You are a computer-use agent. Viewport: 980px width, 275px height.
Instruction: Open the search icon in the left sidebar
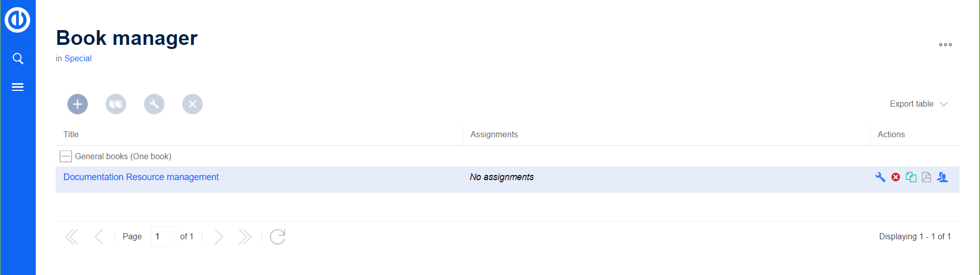(x=18, y=59)
